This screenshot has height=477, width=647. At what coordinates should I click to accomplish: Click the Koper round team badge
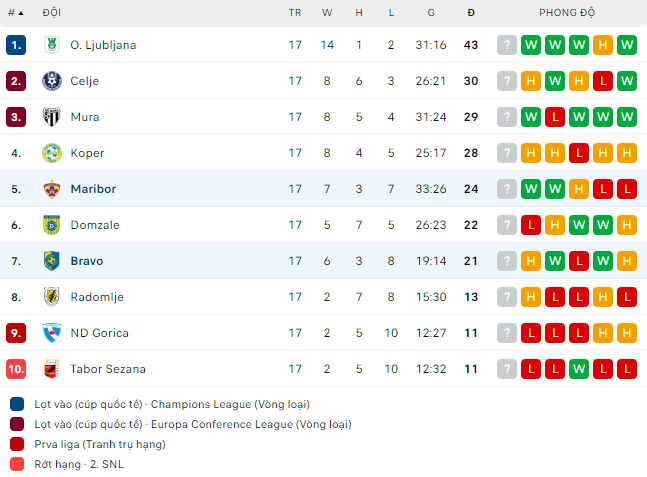tap(52, 153)
